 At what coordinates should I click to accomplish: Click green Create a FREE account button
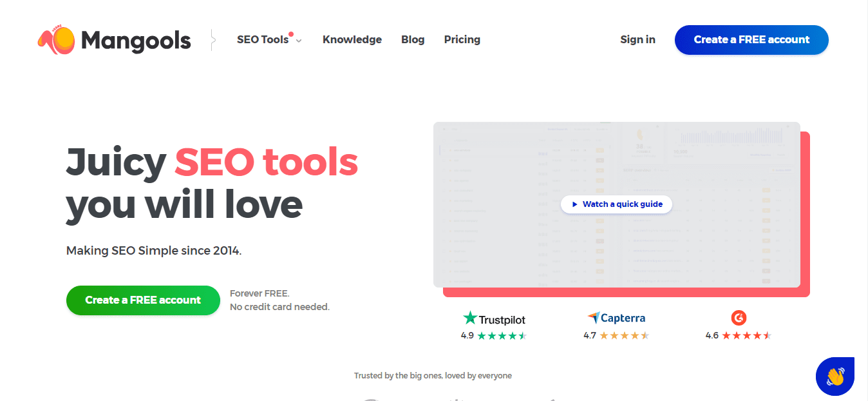[x=143, y=300]
